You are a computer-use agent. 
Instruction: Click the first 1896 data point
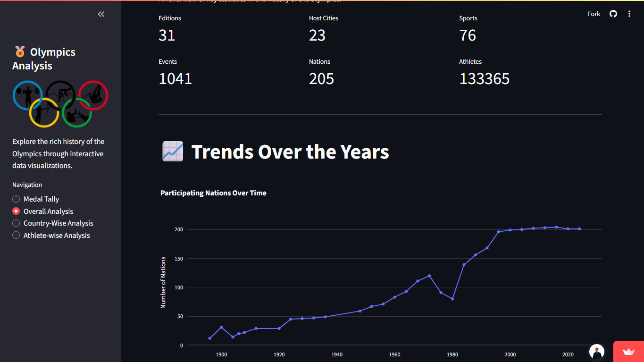(x=210, y=338)
